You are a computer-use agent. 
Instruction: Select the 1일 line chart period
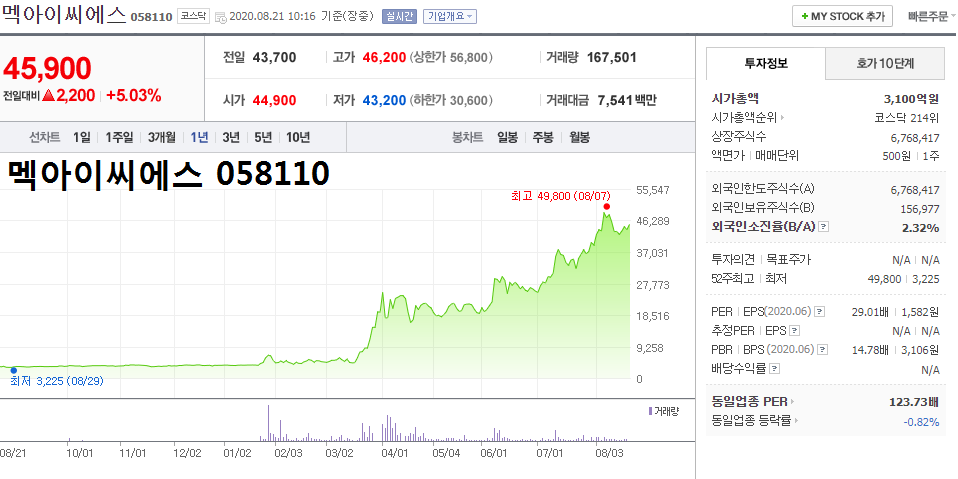[81, 137]
